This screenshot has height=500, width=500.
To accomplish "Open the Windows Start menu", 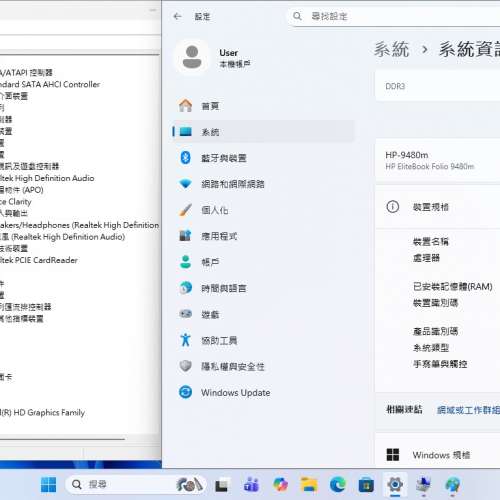I will pos(48,484).
